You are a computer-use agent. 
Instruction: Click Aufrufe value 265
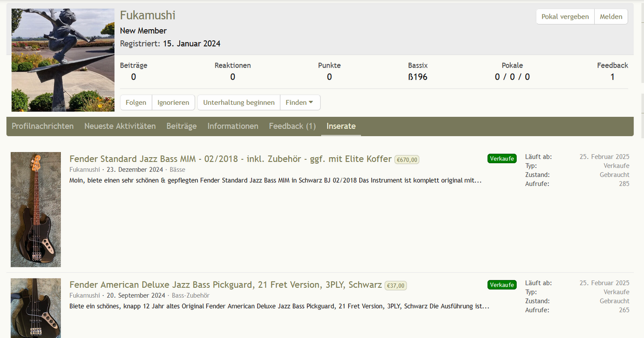(x=624, y=310)
